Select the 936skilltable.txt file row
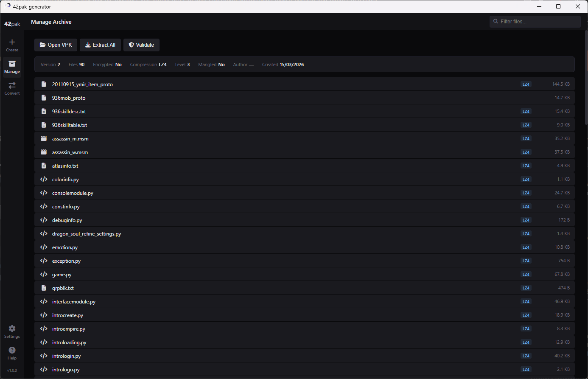This screenshot has height=379, width=588. pyautogui.click(x=305, y=125)
